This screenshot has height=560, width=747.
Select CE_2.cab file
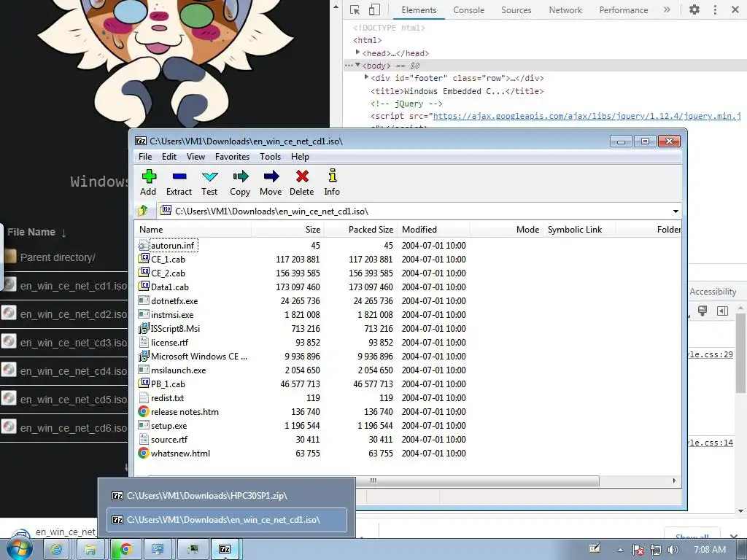click(168, 273)
